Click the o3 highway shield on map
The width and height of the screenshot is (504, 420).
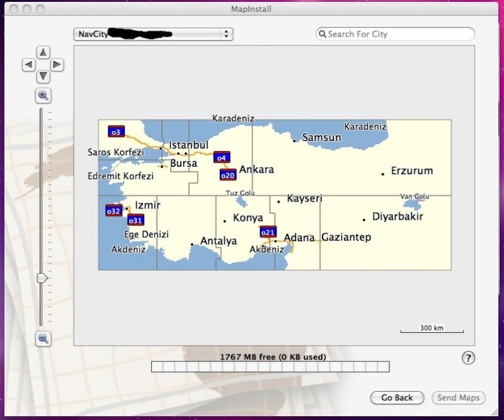point(116,131)
